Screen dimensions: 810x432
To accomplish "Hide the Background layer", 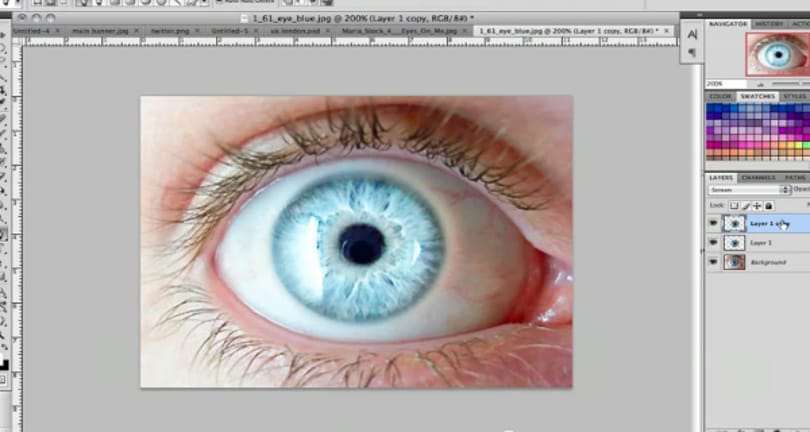I will point(713,262).
